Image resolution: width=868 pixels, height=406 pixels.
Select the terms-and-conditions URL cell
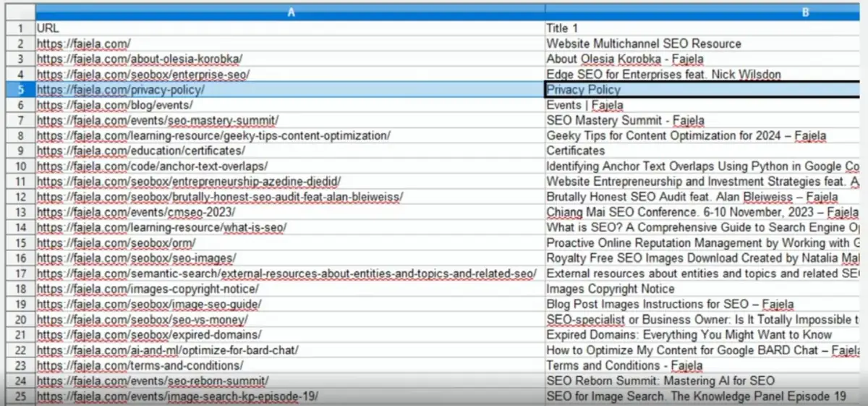(140, 365)
